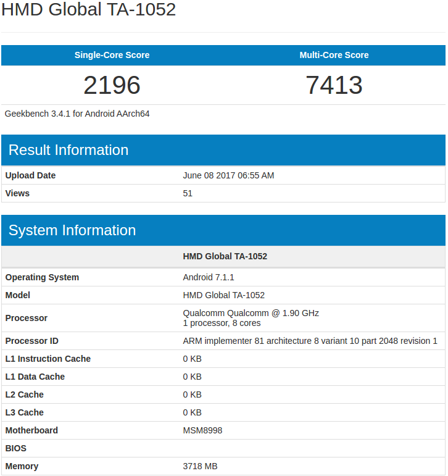Select the L2 Cache 0 KB value
The height and width of the screenshot is (476, 448).
click(192, 395)
